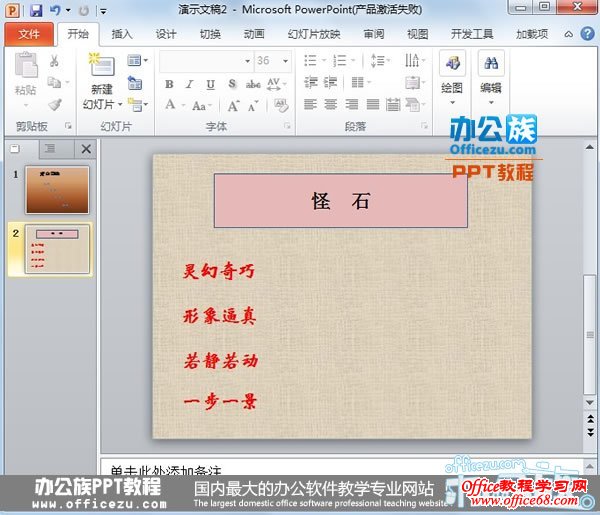
Task: Open the File (文件) menu button
Action: click(x=29, y=34)
